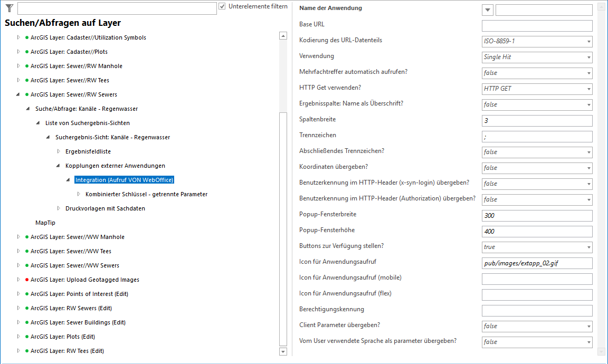Expand the Ergebnisfeldliste tree node

pos(59,151)
